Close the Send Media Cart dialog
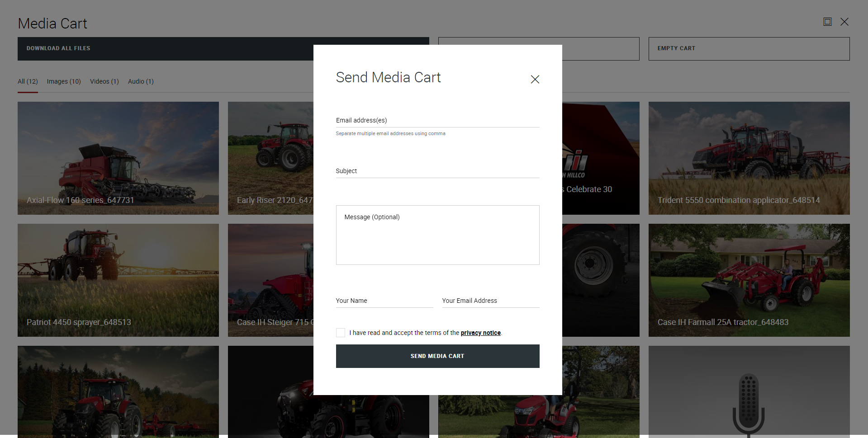This screenshot has height=438, width=868. [535, 79]
